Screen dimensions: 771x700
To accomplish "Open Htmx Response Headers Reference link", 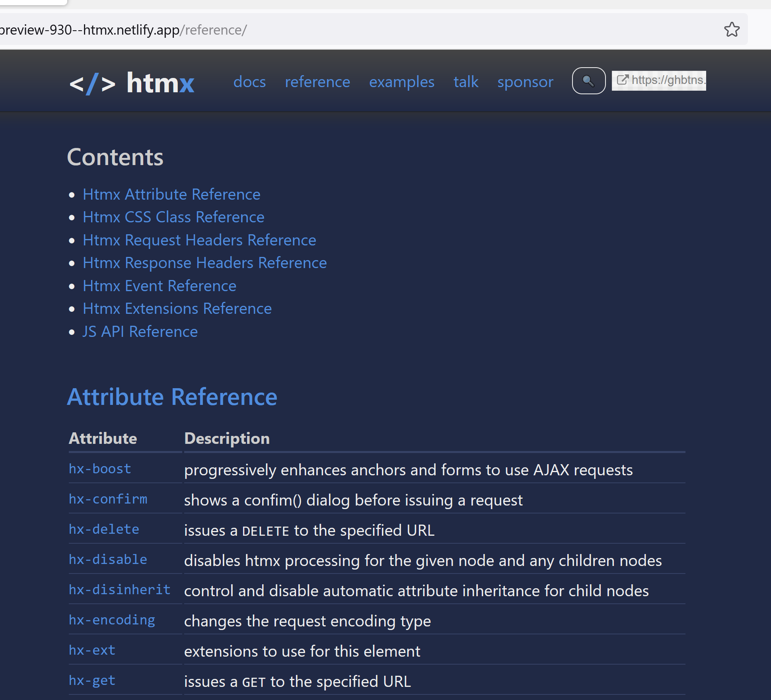I will [x=204, y=263].
